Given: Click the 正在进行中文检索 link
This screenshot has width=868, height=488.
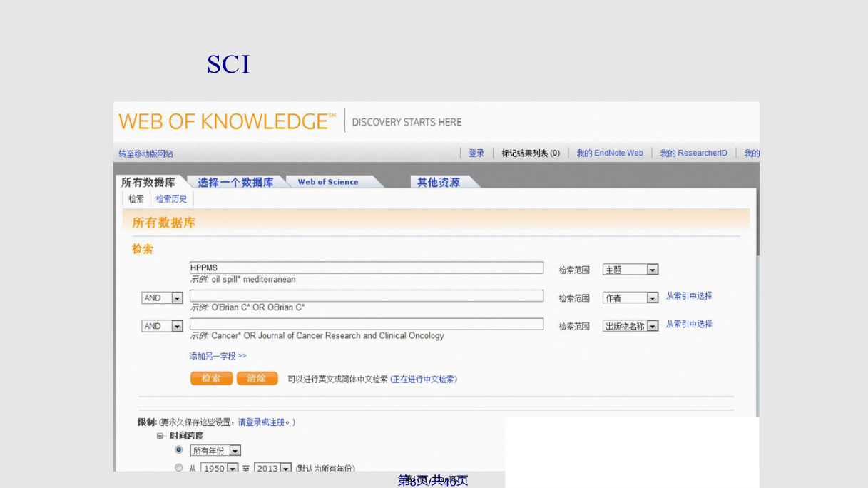Looking at the screenshot, I should click(424, 379).
